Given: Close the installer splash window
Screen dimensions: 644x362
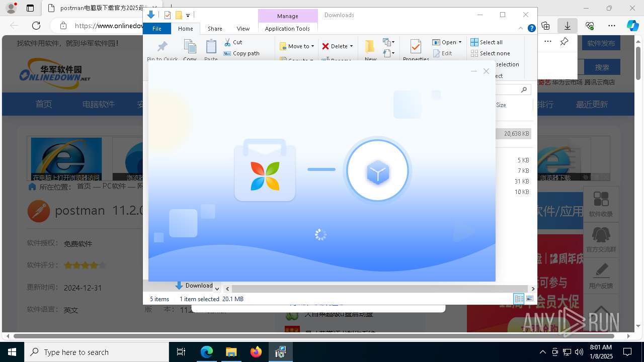Looking at the screenshot, I should coord(486,71).
